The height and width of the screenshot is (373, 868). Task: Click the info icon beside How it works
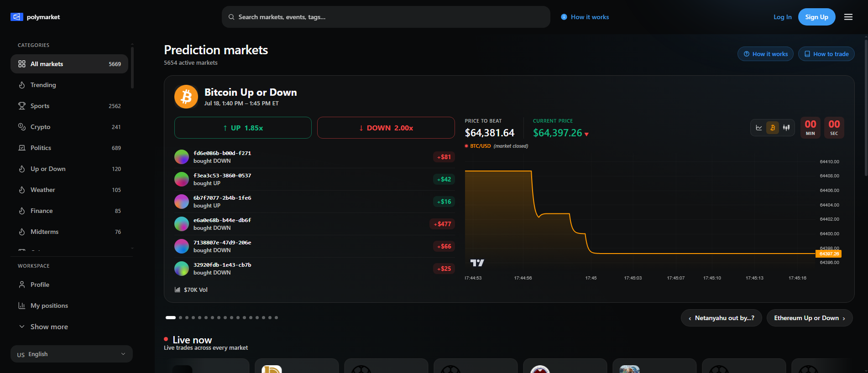(564, 17)
